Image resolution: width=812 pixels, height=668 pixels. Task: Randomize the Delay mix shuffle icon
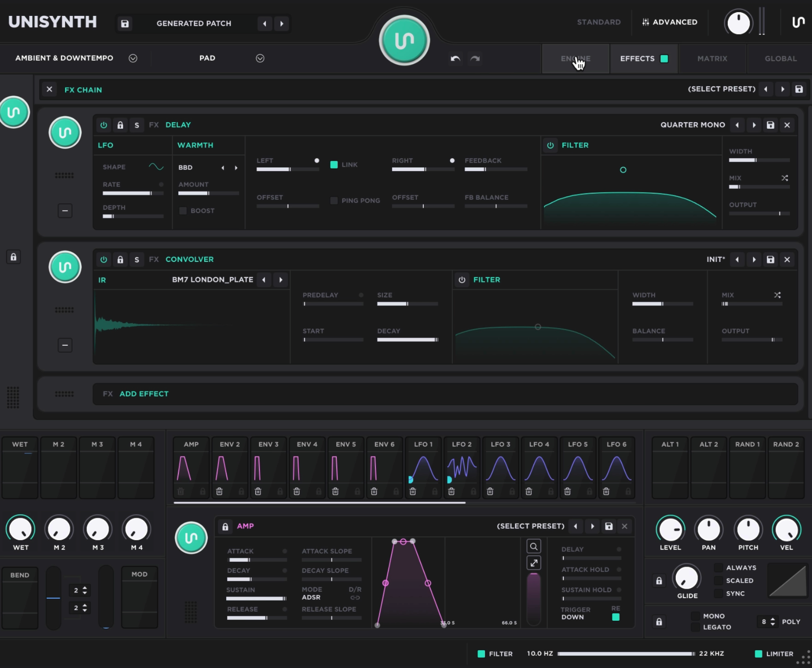[x=785, y=178]
